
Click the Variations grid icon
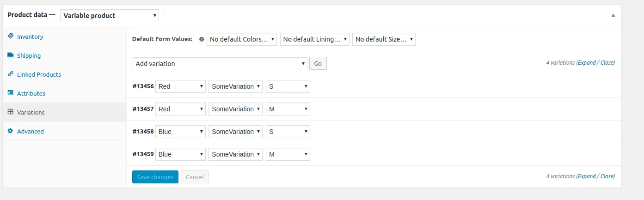pyautogui.click(x=10, y=112)
